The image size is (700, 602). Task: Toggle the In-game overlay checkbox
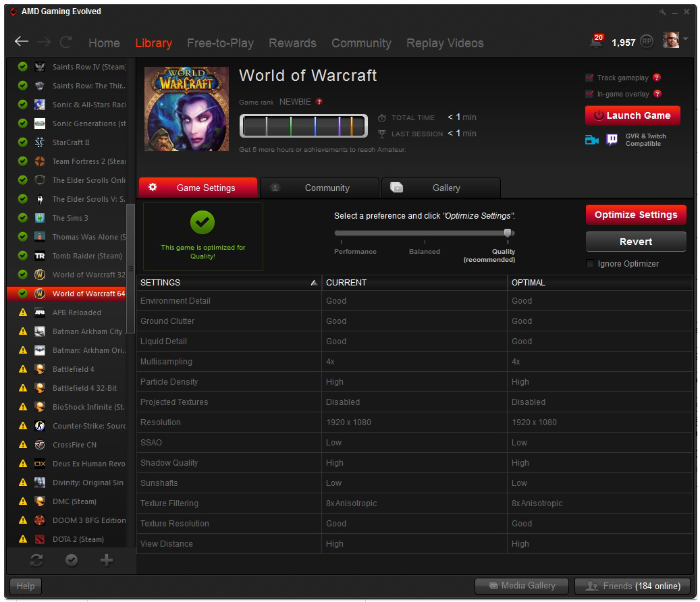coord(589,94)
